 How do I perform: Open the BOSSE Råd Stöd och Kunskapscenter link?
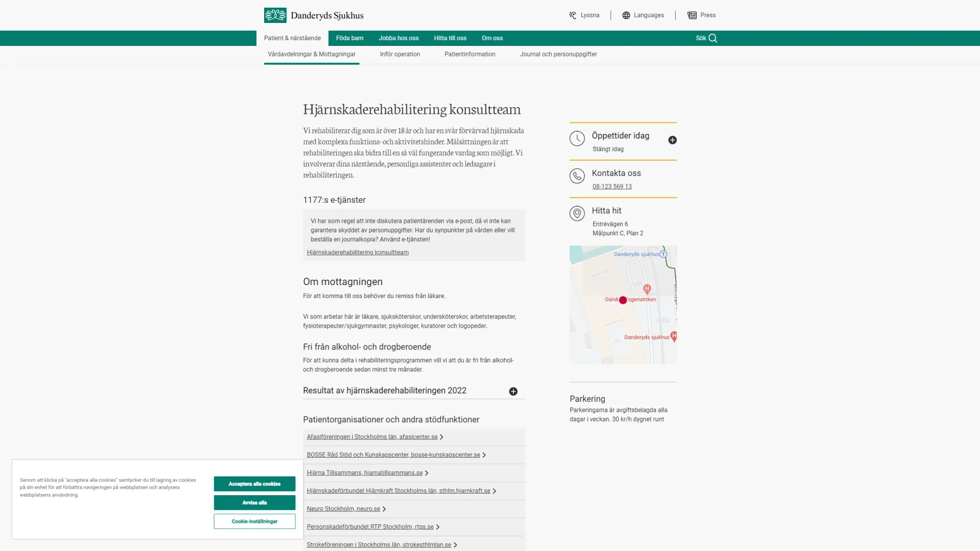point(393,455)
